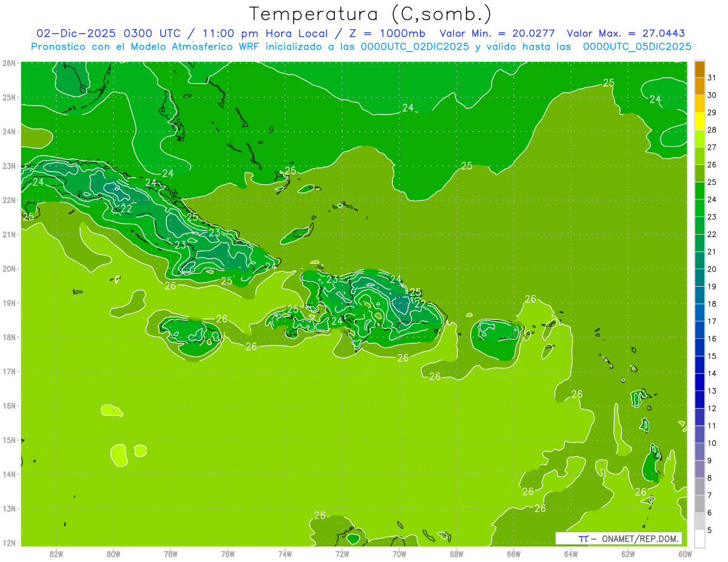Click the color bar label '20'

[712, 269]
